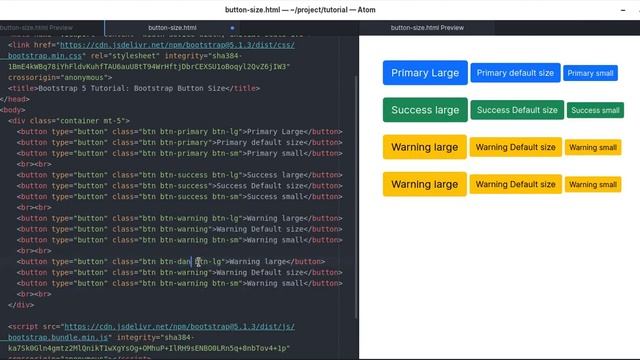The height and width of the screenshot is (360, 640).
Task: Click the window title 'button-size.html — ~/project/tutorial — Atom'
Action: point(300,10)
